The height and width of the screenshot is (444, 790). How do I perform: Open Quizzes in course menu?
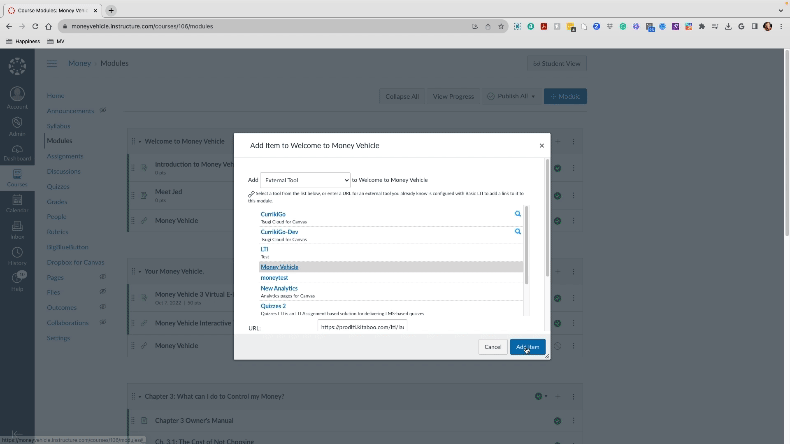(x=58, y=186)
